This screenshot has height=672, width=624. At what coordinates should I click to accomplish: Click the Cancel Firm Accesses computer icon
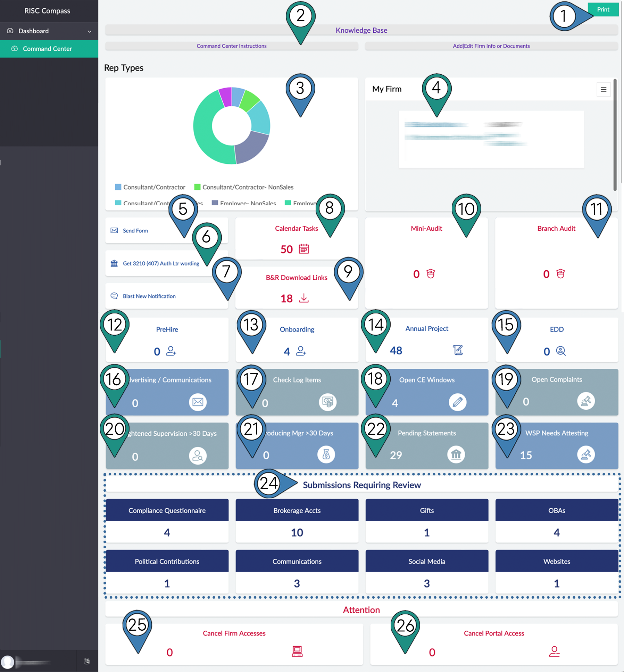[x=297, y=651]
